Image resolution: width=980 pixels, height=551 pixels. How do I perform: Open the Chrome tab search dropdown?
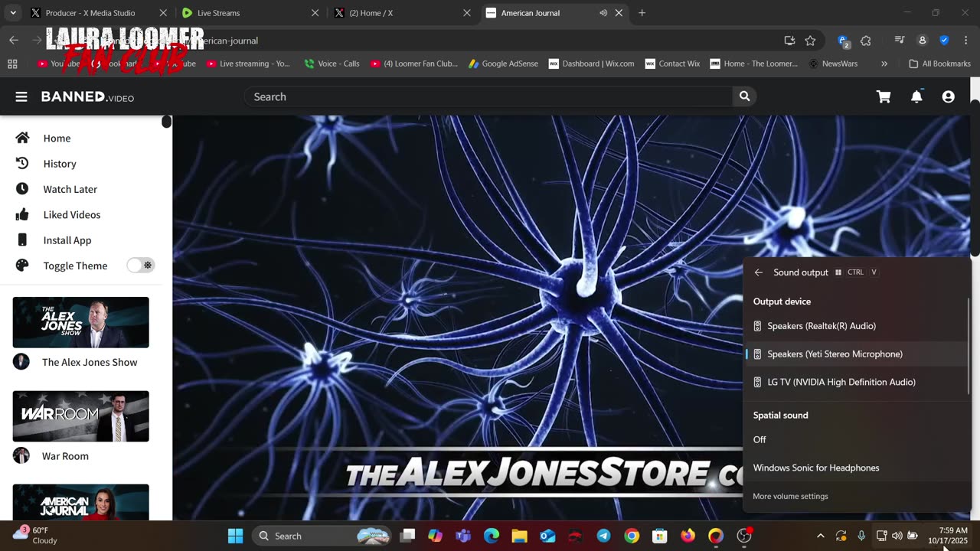[13, 13]
